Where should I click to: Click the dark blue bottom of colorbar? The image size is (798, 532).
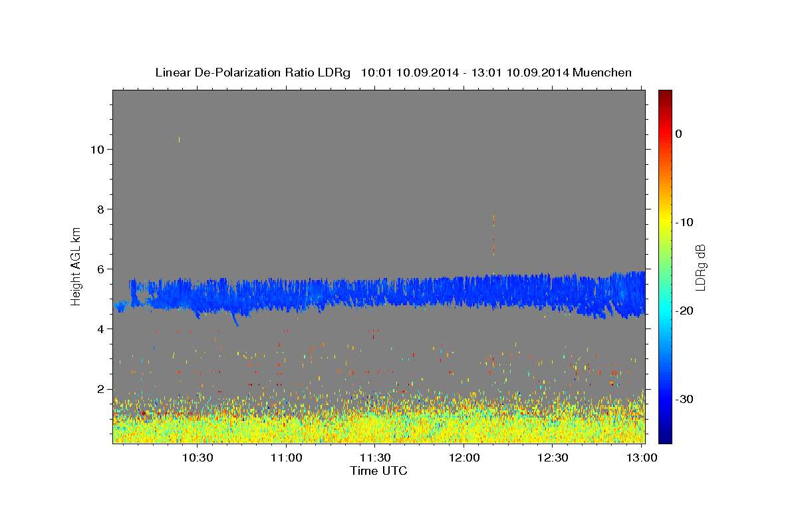point(665,438)
